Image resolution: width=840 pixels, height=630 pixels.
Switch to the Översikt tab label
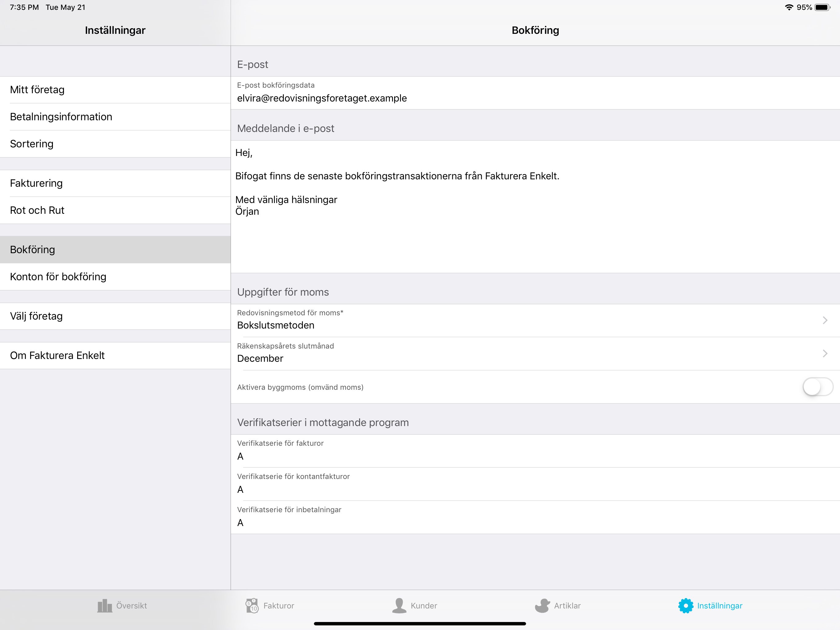(x=131, y=606)
